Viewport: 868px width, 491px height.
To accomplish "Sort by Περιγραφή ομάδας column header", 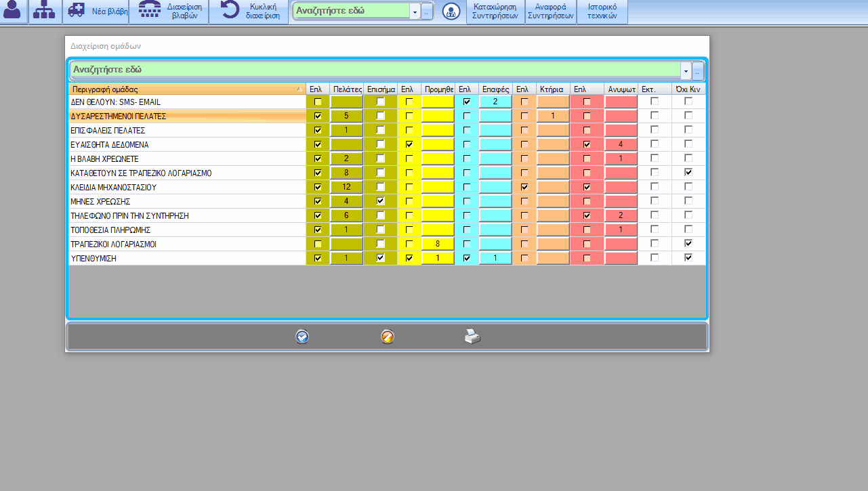I will 186,89.
